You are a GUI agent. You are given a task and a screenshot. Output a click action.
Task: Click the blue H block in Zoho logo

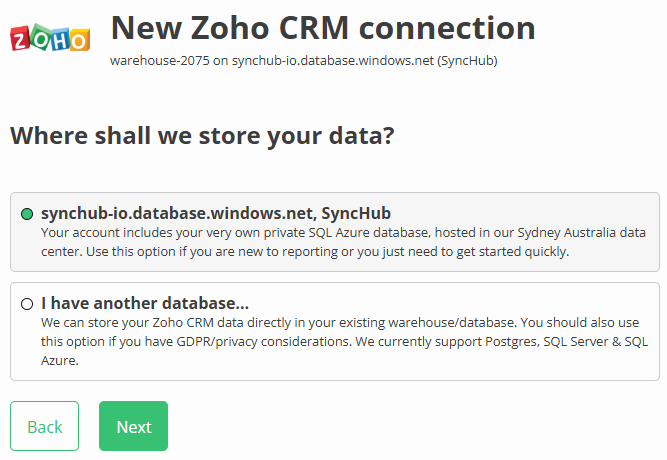tap(58, 38)
